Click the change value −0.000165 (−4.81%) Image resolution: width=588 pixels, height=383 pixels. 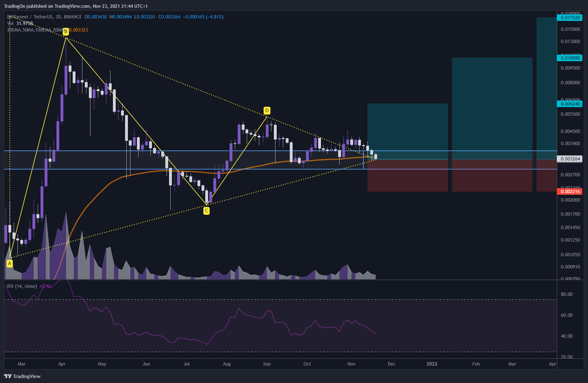click(x=203, y=17)
